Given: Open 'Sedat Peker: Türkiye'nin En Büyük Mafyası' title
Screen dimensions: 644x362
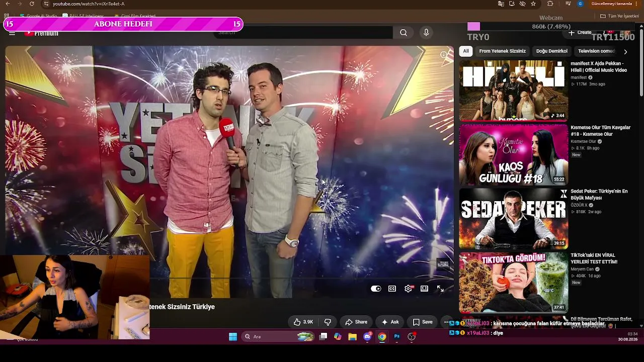Looking at the screenshot, I should click(x=599, y=195).
